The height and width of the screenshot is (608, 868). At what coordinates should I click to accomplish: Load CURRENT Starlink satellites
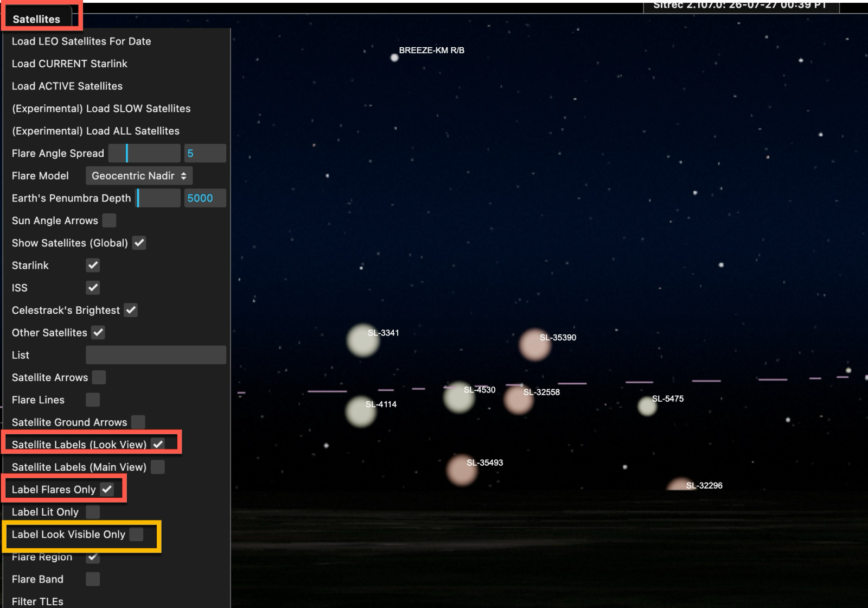(69, 64)
